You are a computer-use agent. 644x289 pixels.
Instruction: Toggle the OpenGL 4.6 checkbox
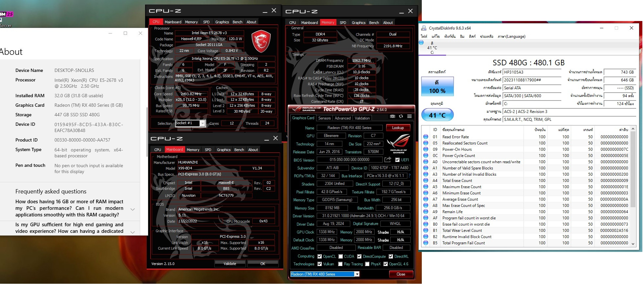pos(385,264)
